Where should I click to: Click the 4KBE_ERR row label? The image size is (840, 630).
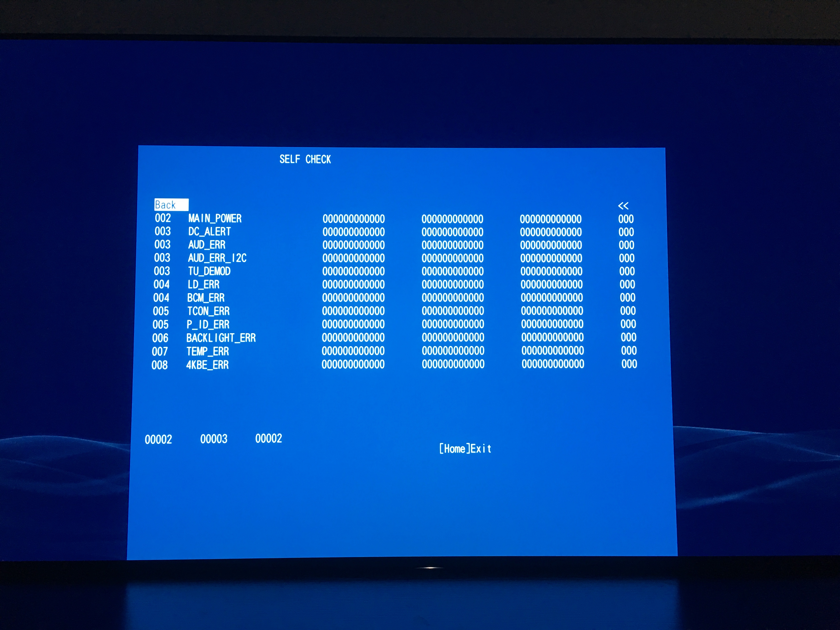coord(207,365)
